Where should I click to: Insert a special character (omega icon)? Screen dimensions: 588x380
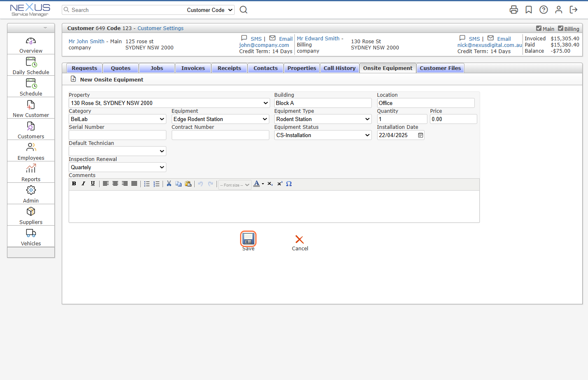coord(289,184)
